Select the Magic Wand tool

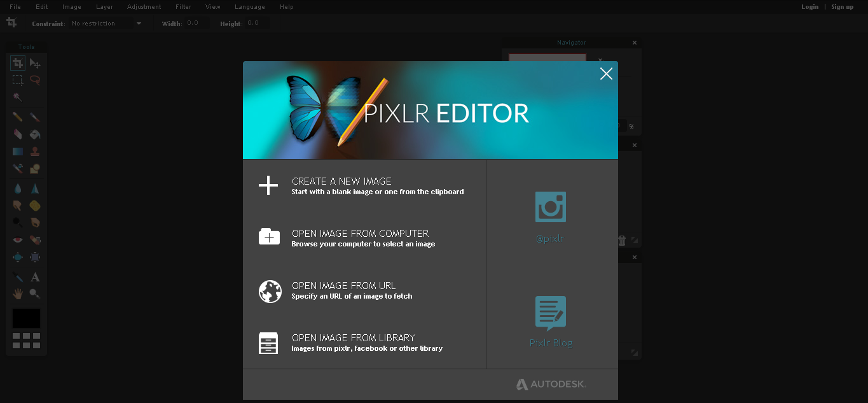click(x=18, y=97)
